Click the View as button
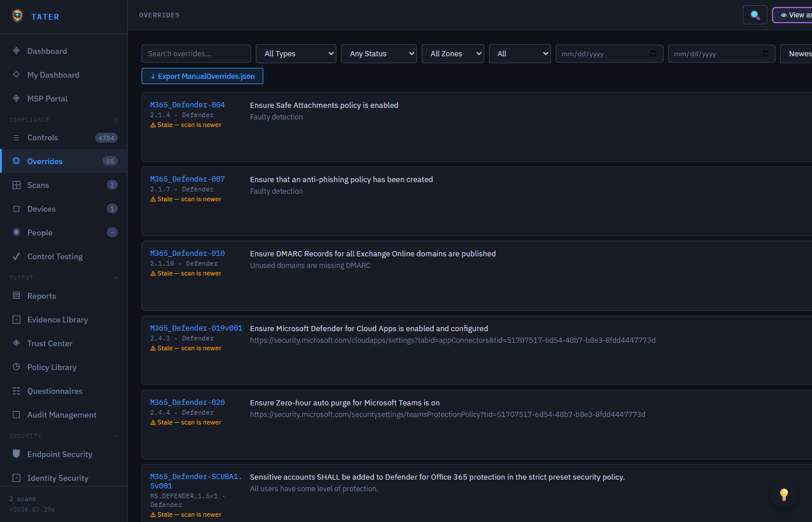 pos(792,15)
